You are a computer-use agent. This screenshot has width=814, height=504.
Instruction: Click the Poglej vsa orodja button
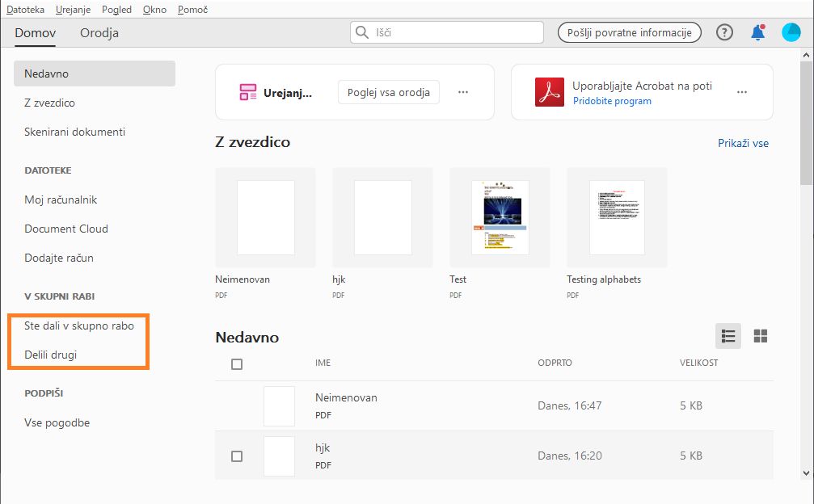point(387,92)
